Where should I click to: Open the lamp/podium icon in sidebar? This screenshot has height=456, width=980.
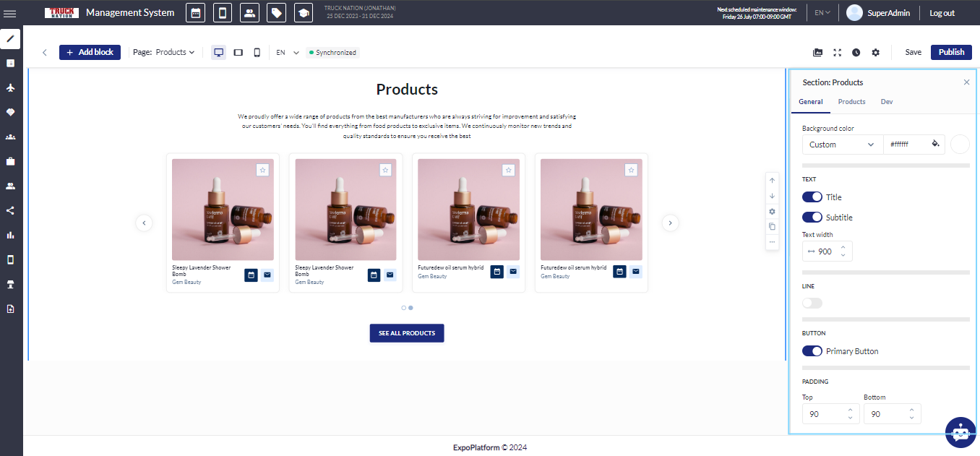tap(10, 284)
